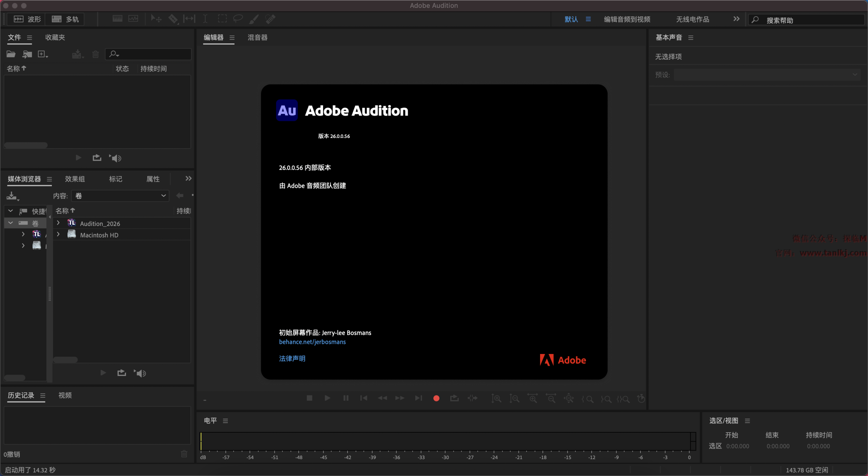Switch to the 视频 tab
This screenshot has height=476, width=868.
click(x=65, y=395)
